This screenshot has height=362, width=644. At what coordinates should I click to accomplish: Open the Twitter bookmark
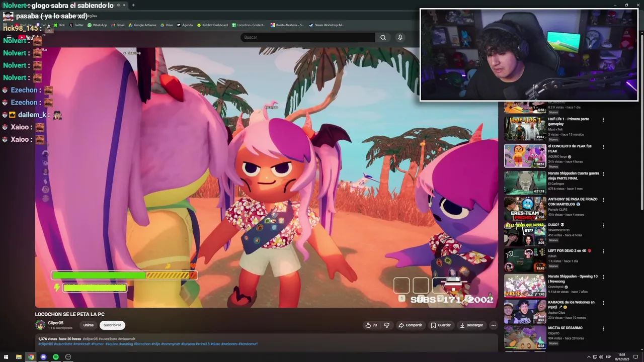click(76, 25)
